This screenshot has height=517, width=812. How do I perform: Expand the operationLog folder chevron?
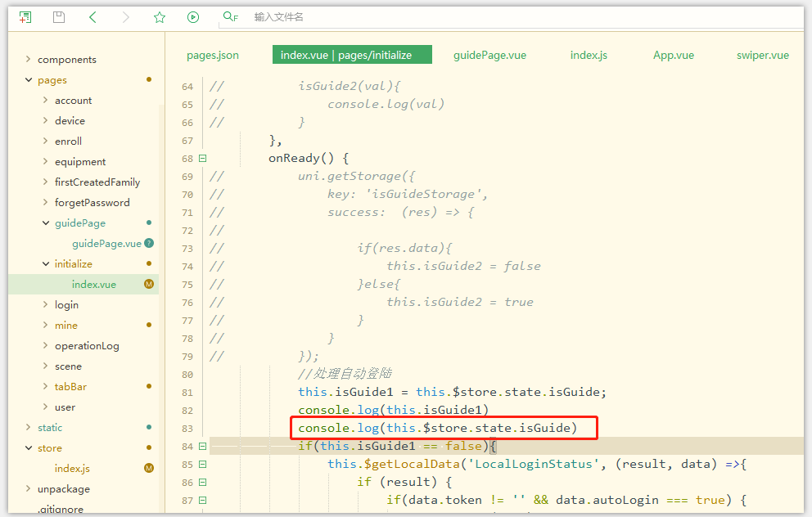point(45,346)
